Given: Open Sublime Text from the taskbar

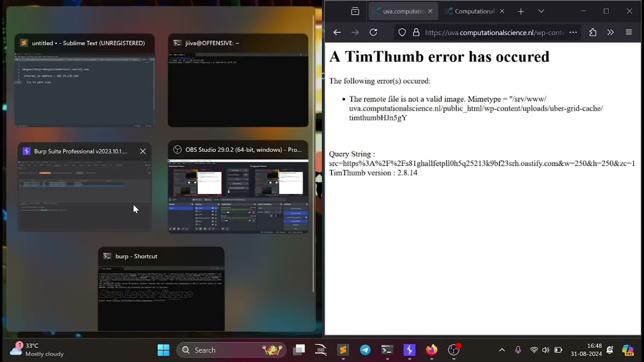Looking at the screenshot, I should (343, 350).
